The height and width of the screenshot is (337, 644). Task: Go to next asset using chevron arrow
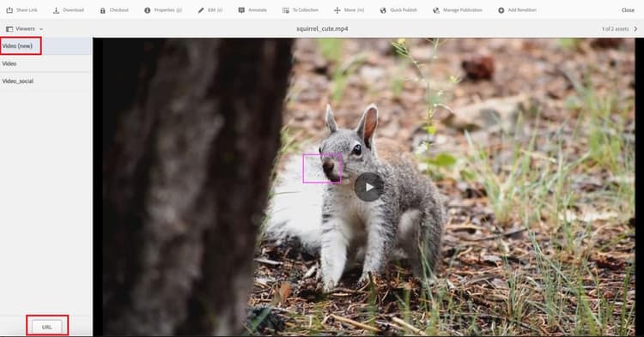pos(635,28)
